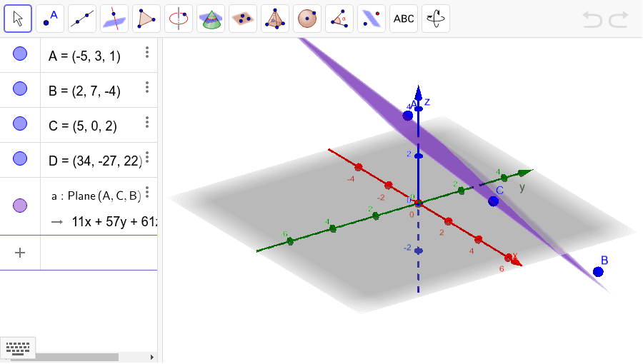The image size is (643, 364).
Task: Click the plus button to add input
Action: 20,253
